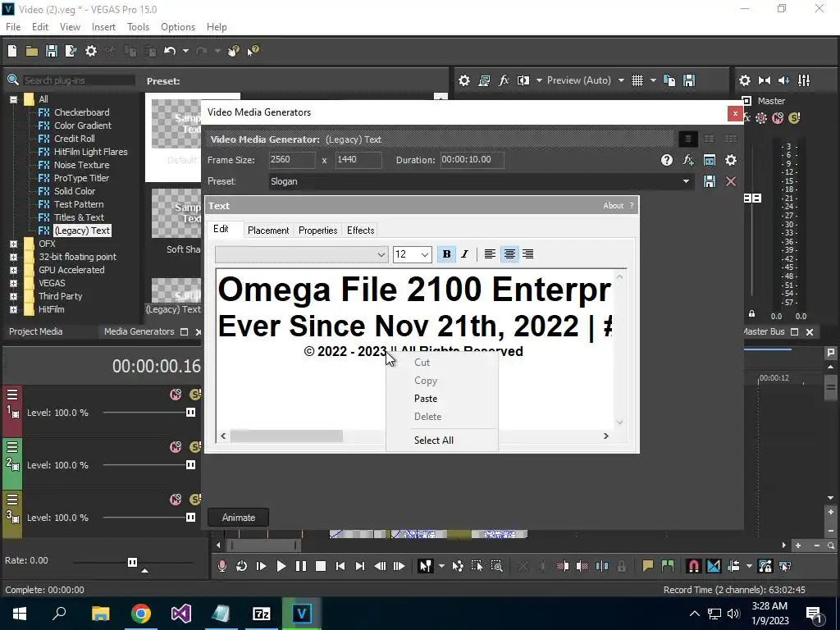Click the Open project folder icon

click(x=32, y=51)
